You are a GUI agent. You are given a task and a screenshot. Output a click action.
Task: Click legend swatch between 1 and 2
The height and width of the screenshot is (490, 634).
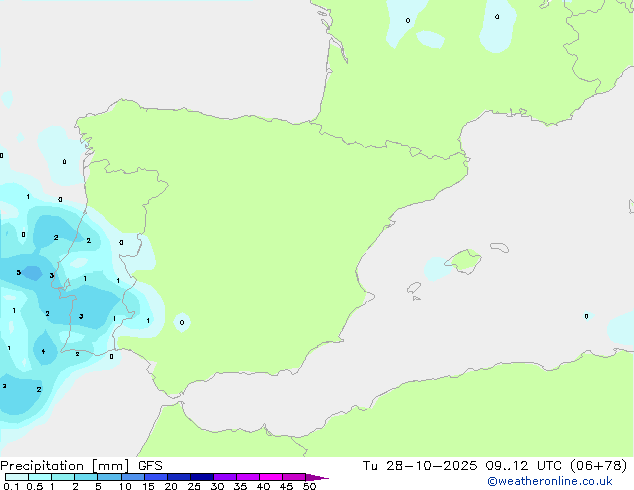tap(63, 477)
